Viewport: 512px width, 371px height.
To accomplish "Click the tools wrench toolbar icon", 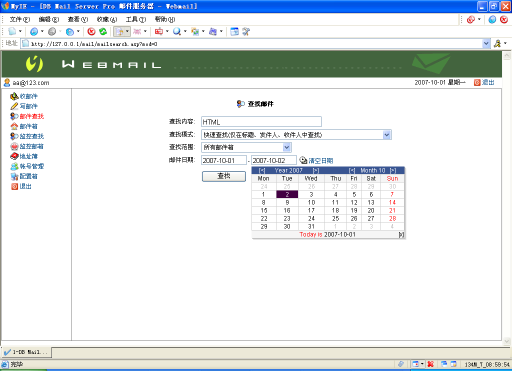I will click(x=246, y=31).
